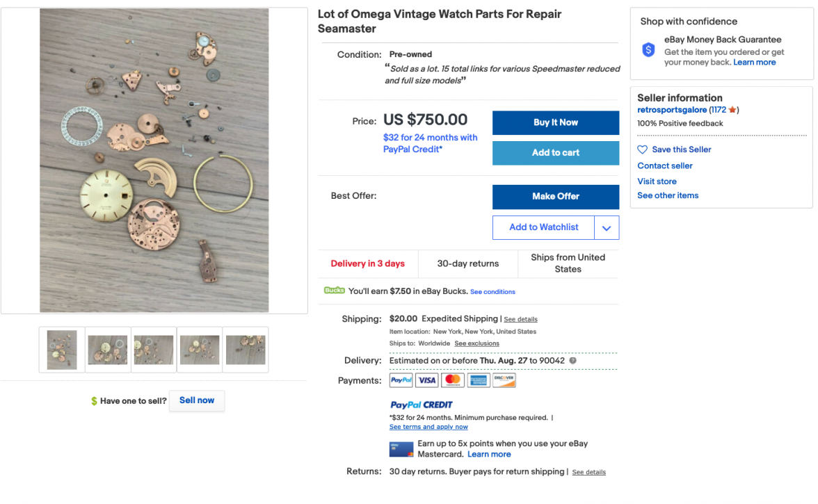Click the Make Offer button
Screen dimensions: 818x504
tap(555, 197)
